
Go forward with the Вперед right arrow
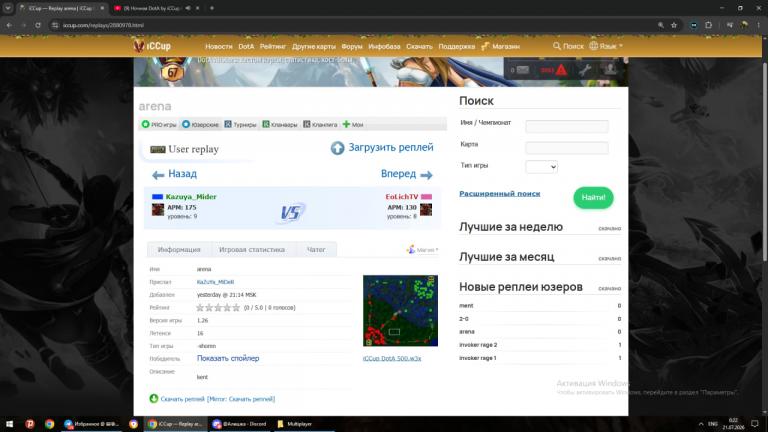(426, 175)
